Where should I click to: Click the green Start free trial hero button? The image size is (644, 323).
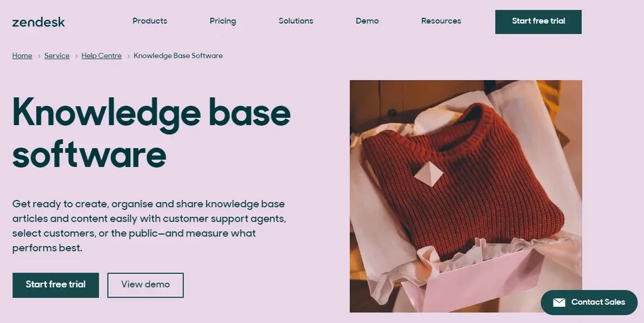[55, 285]
